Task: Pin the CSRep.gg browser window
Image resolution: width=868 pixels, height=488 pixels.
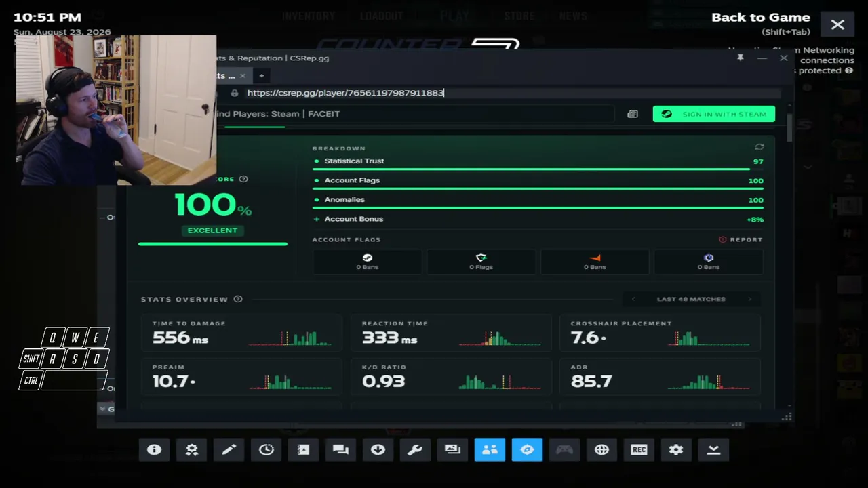Action: point(741,58)
